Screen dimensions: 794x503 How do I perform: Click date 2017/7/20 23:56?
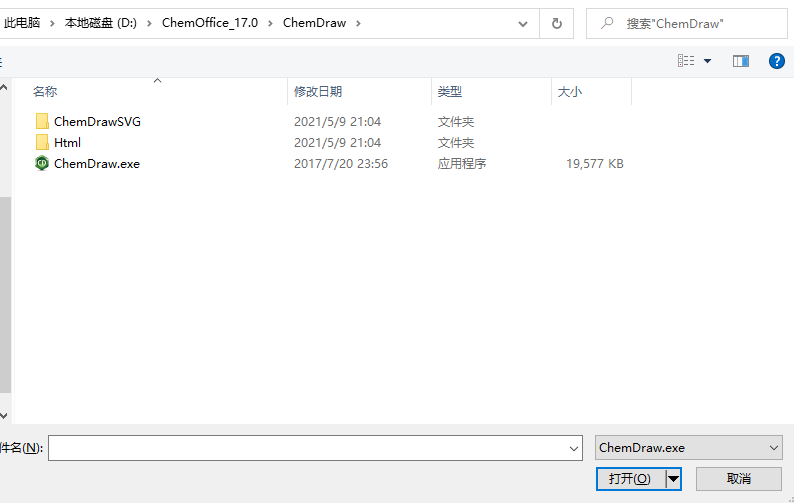pyautogui.click(x=341, y=164)
